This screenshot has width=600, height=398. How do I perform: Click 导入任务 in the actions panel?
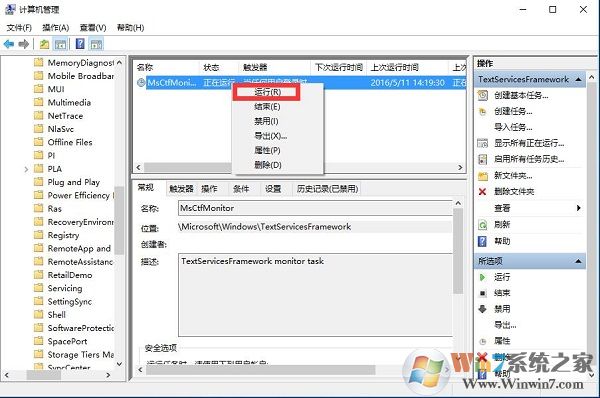click(x=513, y=127)
